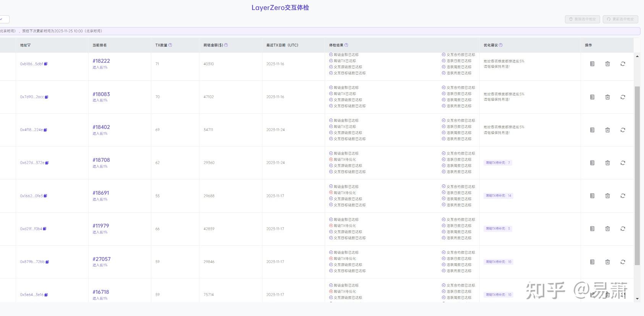This screenshot has width=644, height=316.
Task: Click the cross-chain amount value 75714
Action: pos(209,295)
